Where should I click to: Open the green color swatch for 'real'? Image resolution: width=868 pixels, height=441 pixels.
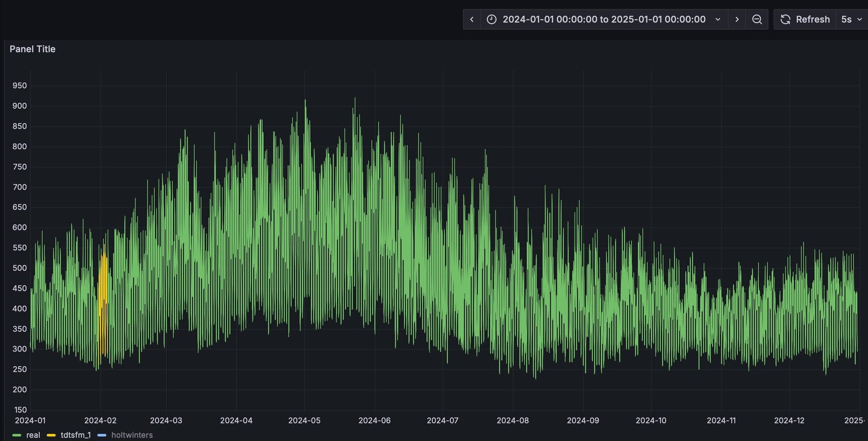point(17,435)
